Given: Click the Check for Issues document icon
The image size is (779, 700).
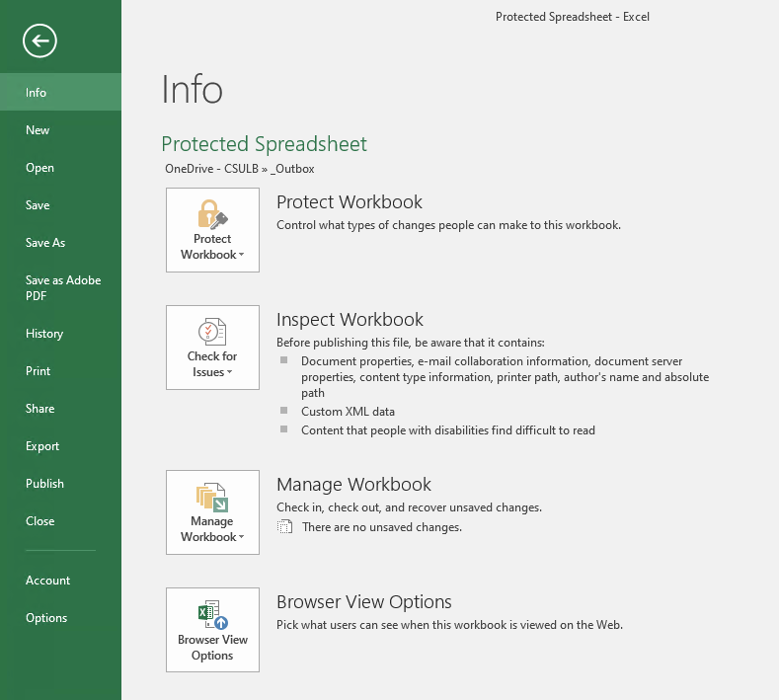Looking at the screenshot, I should tap(212, 332).
